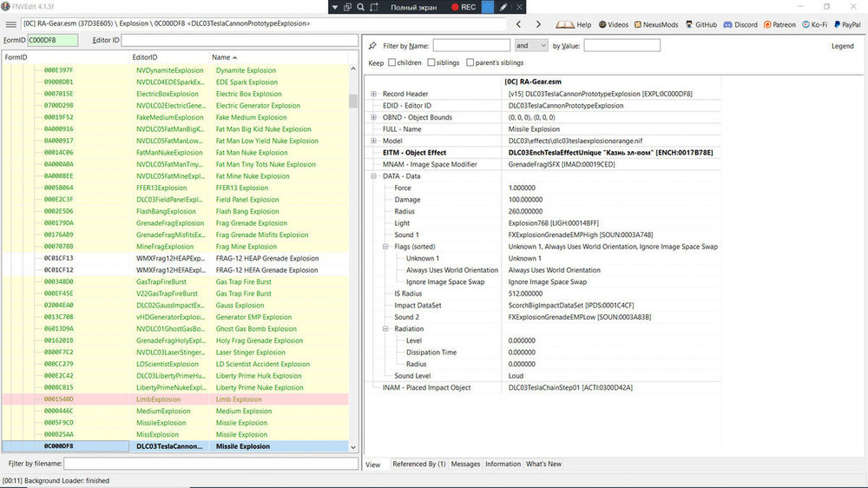Select the EITM - Object Effect row
This screenshot has width=868, height=488.
point(542,152)
